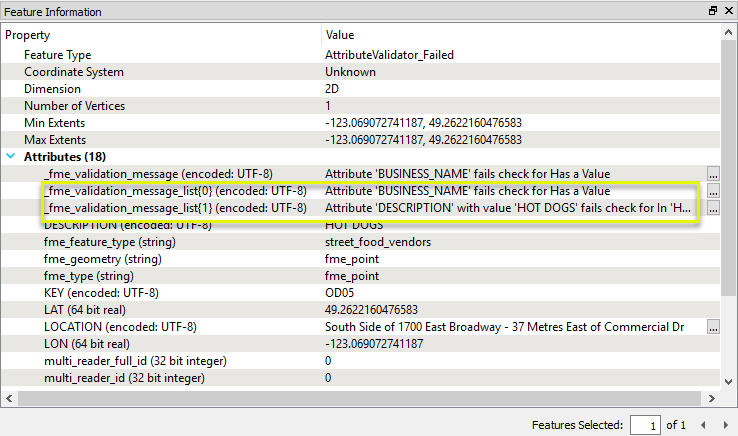This screenshot has height=436, width=738.
Task: Open ellipsis for _fme_validation_message value
Action: (x=712, y=174)
